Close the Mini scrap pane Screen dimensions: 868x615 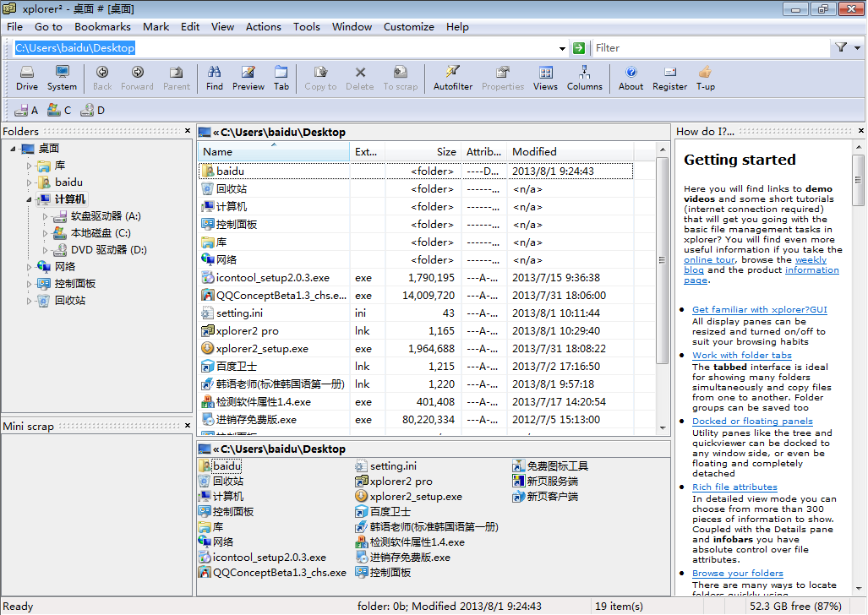click(x=188, y=425)
